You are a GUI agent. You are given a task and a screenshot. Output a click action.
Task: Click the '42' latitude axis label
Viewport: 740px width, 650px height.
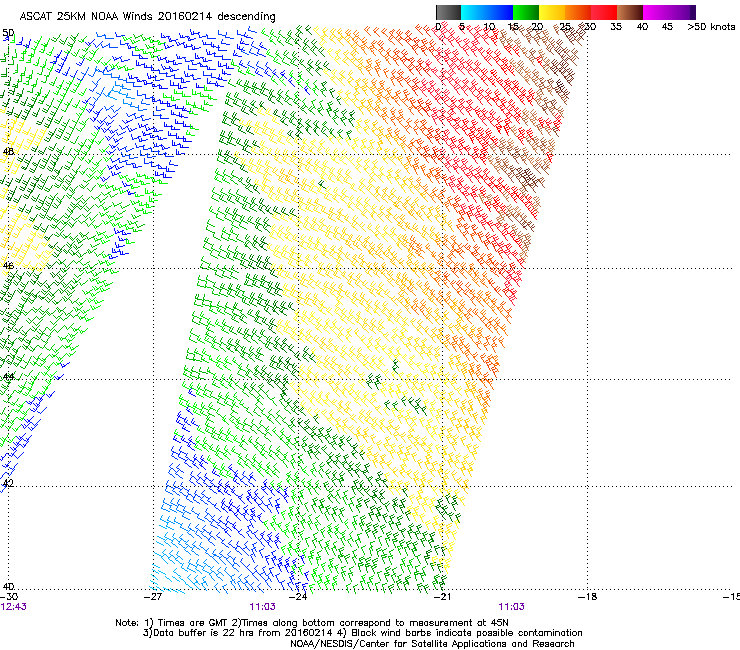point(8,483)
